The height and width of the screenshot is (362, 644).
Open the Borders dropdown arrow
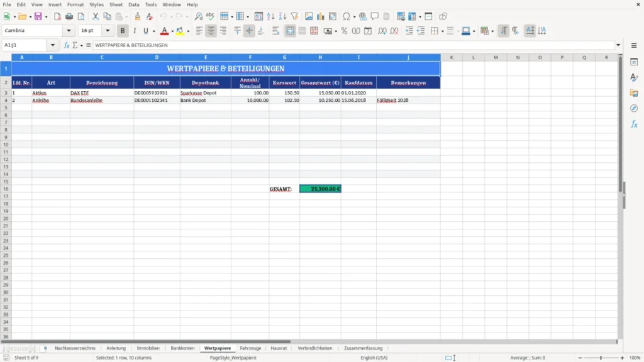442,31
